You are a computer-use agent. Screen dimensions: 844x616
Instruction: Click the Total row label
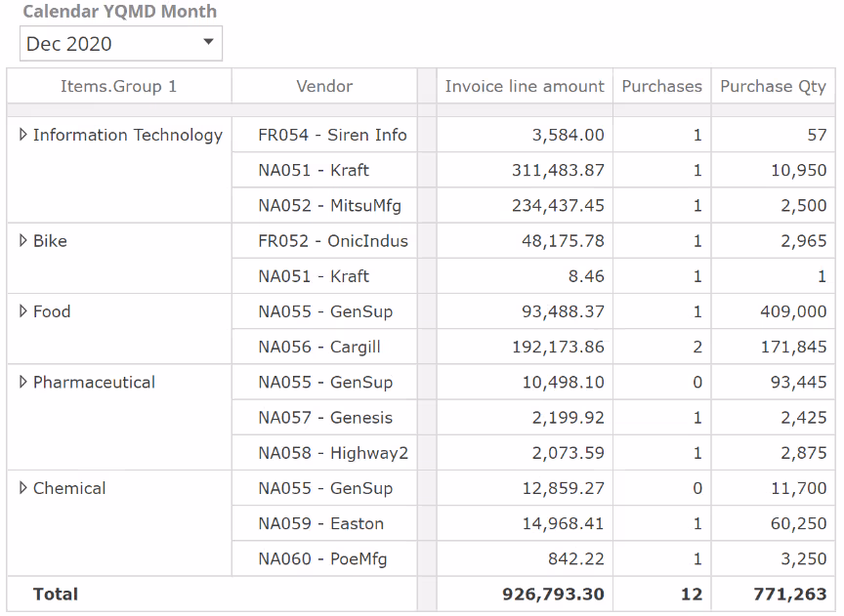pyautogui.click(x=56, y=594)
